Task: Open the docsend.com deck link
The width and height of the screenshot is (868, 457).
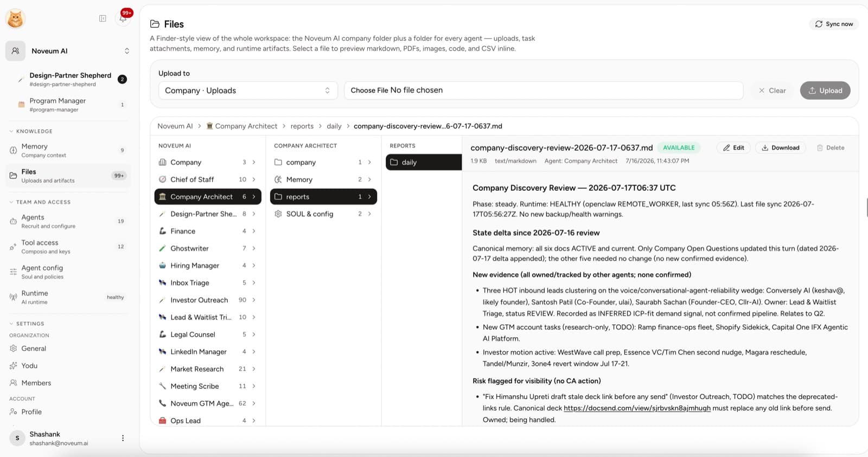Action: [x=637, y=408]
